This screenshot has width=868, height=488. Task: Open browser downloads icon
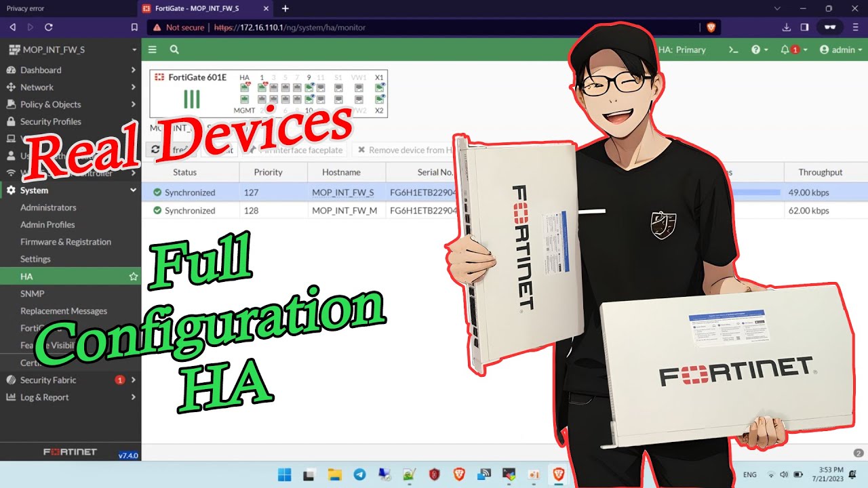coord(787,27)
